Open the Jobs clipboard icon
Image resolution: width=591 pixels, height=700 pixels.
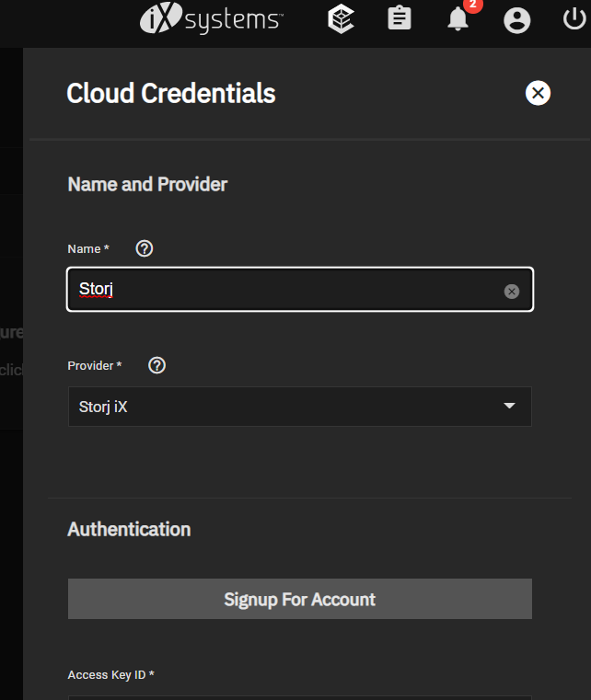pyautogui.click(x=400, y=17)
